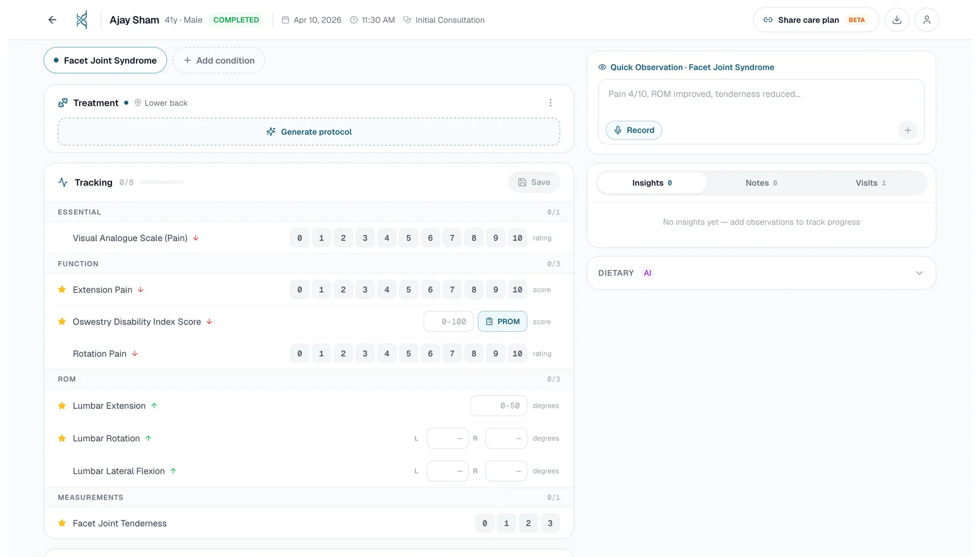Click the download icon in the header
The width and height of the screenshot is (980, 557).
[x=897, y=20]
